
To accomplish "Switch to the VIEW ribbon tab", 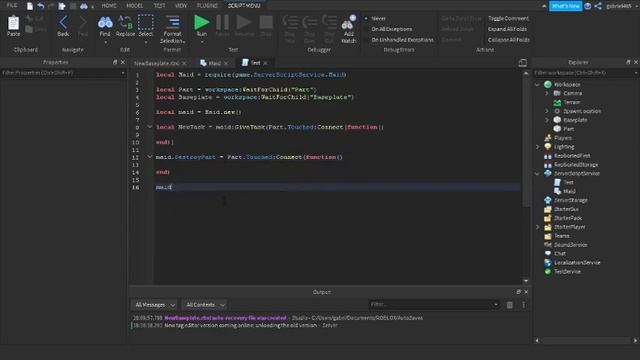I will tap(181, 6).
